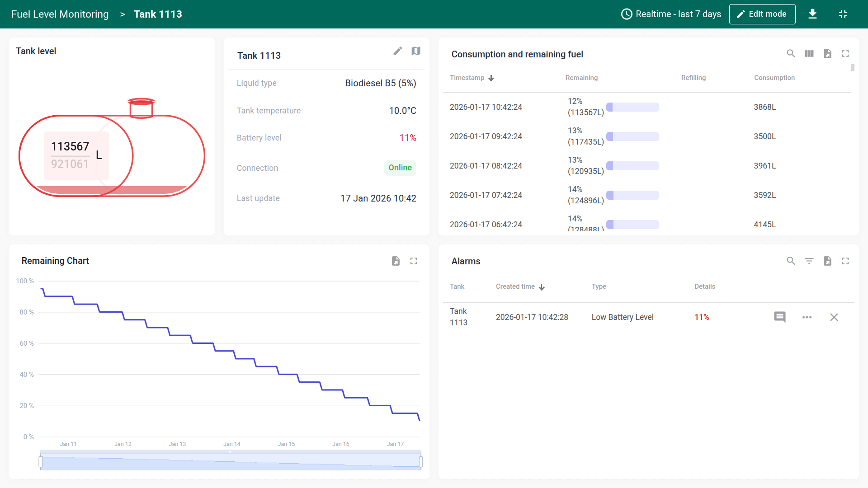Export Consumption and remaining fuel data

tap(827, 54)
